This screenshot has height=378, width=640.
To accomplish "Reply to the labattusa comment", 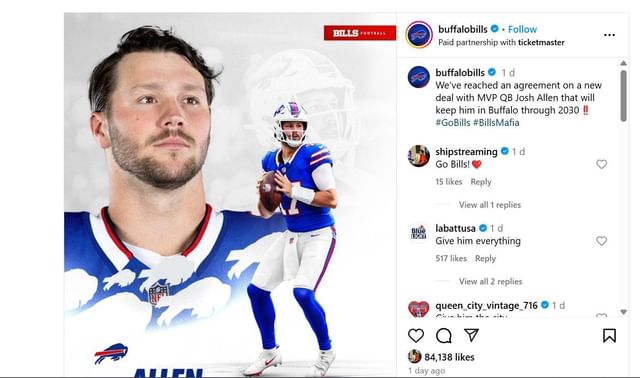I will [x=485, y=259].
